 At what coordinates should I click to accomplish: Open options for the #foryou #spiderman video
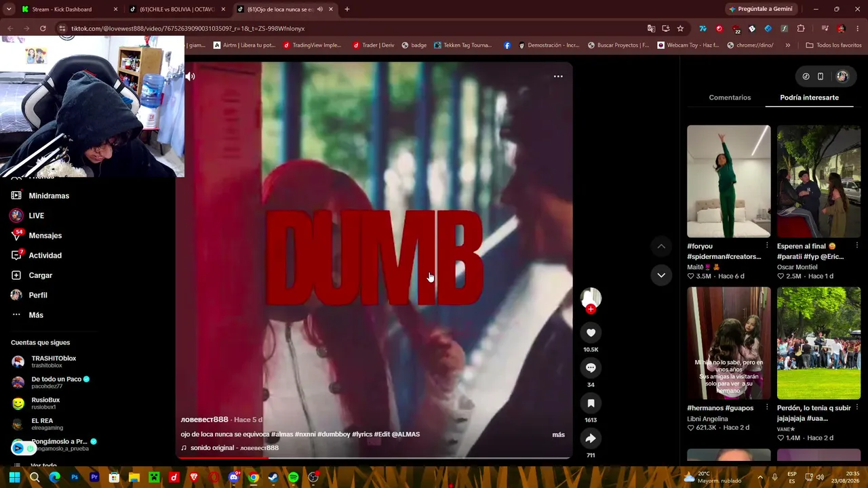point(767,245)
